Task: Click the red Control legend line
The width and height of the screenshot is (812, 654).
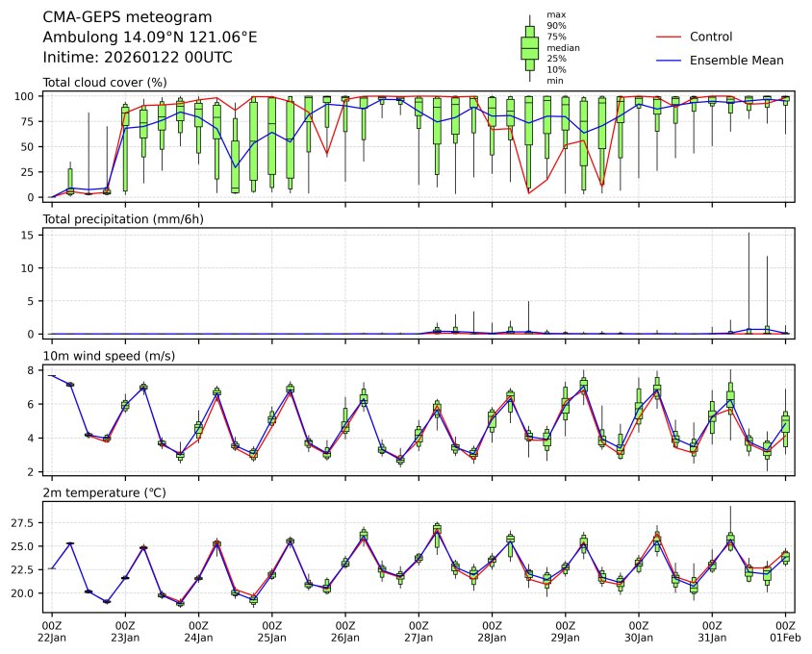Action: tap(669, 37)
